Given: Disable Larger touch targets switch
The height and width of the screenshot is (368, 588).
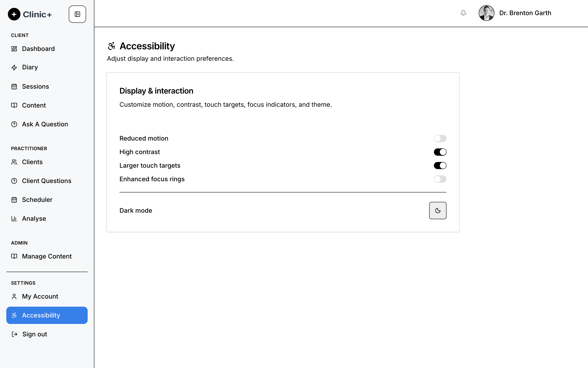Looking at the screenshot, I should coord(440,166).
